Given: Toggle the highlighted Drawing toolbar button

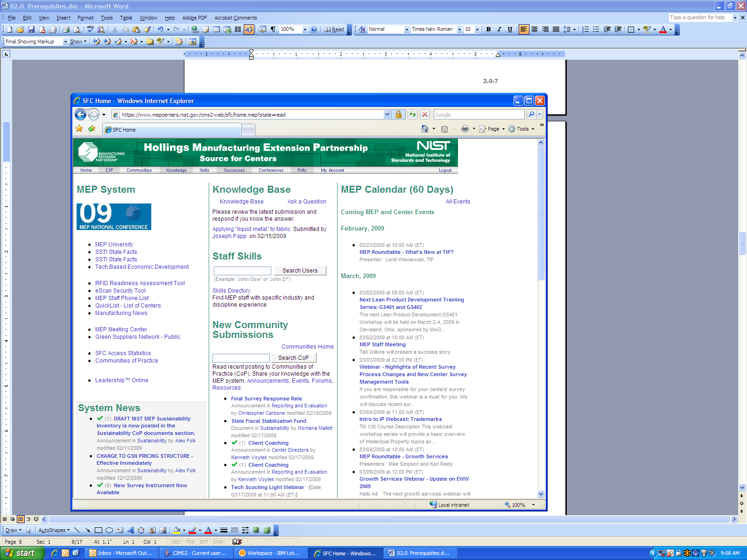Looking at the screenshot, I should coord(249,29).
